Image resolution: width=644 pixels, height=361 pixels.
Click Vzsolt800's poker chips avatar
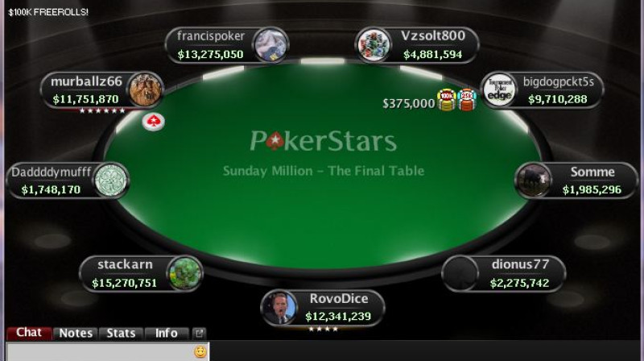pyautogui.click(x=374, y=45)
